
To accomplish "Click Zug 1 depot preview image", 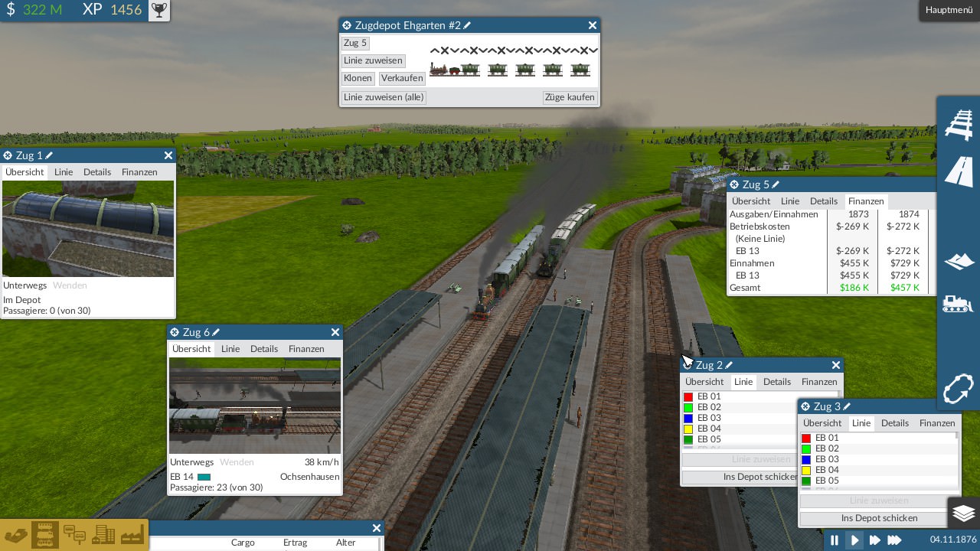I will [x=88, y=229].
